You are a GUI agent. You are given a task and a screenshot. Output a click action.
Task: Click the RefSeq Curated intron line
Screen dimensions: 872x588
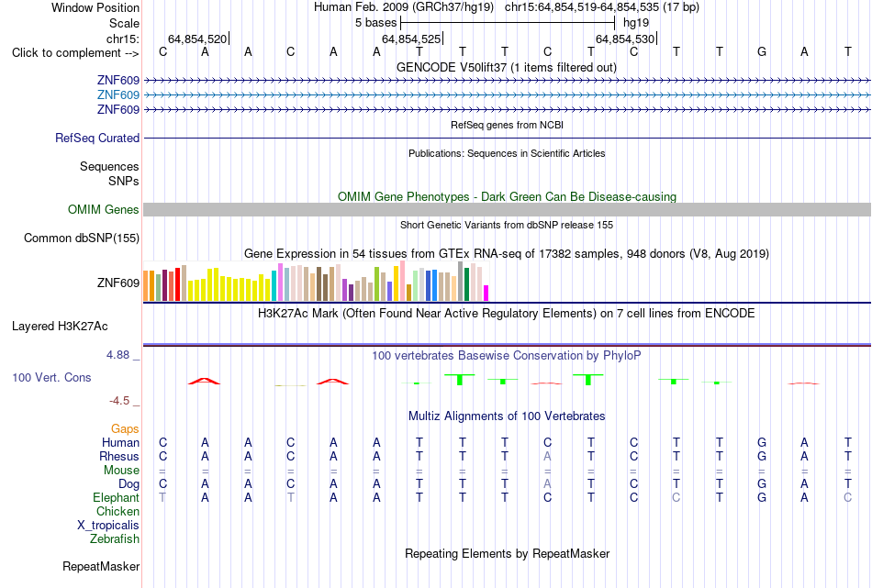coord(507,138)
